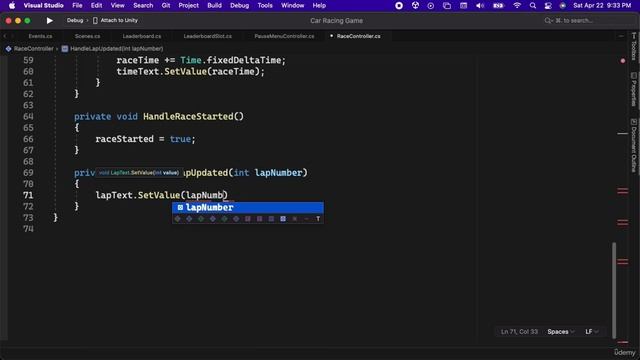Open HandleLapUpdated member breadcrumb dropdown

pos(117,49)
